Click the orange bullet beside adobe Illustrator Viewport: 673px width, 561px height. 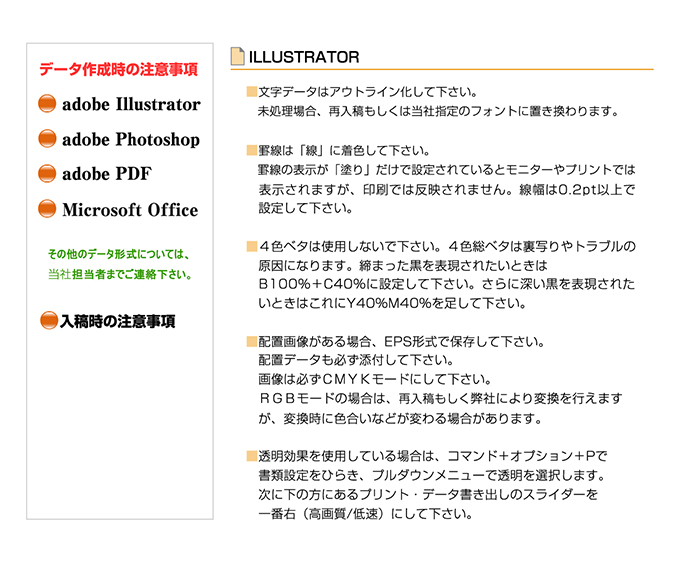coord(47,103)
